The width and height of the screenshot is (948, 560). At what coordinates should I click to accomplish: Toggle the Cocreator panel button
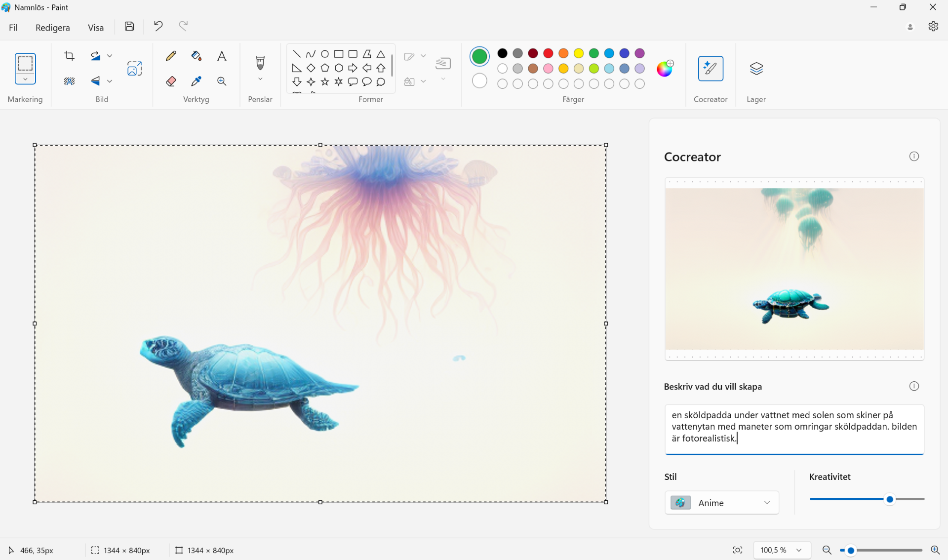(x=711, y=68)
